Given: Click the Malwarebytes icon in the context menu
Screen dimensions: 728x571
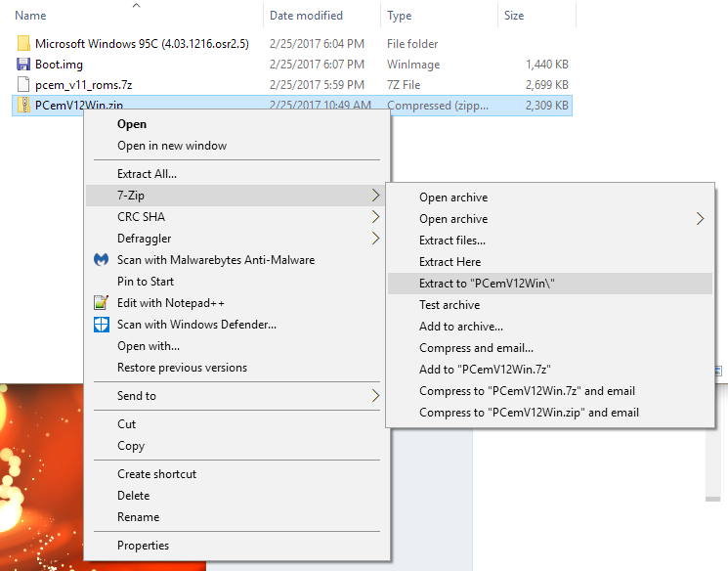Looking at the screenshot, I should pos(102,260).
